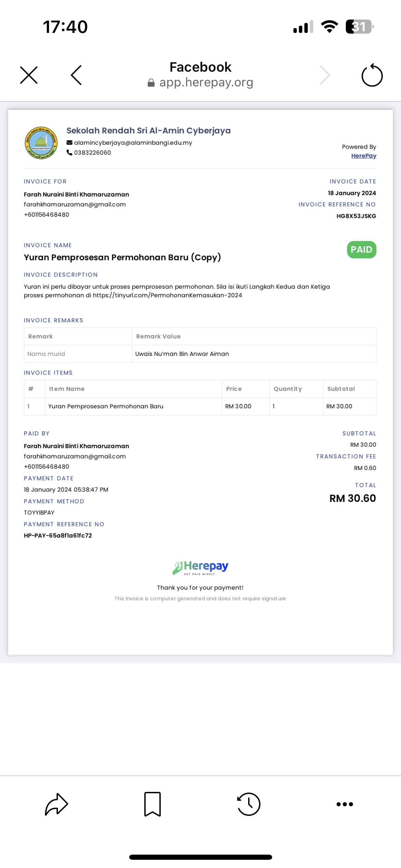Open the three-dot more options menu

point(345,804)
